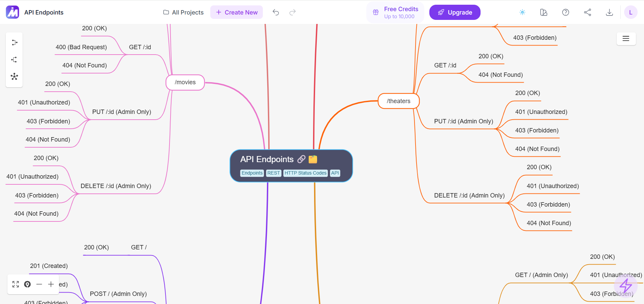The image size is (644, 304).
Task: Click the REST tag
Action: pyautogui.click(x=274, y=173)
